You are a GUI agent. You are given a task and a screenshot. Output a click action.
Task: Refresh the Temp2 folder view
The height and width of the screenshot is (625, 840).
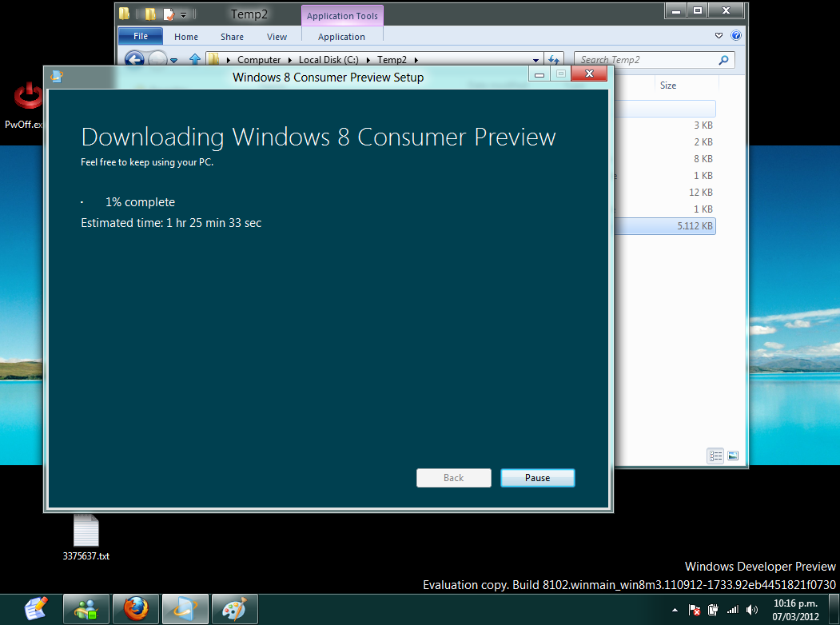(x=555, y=59)
